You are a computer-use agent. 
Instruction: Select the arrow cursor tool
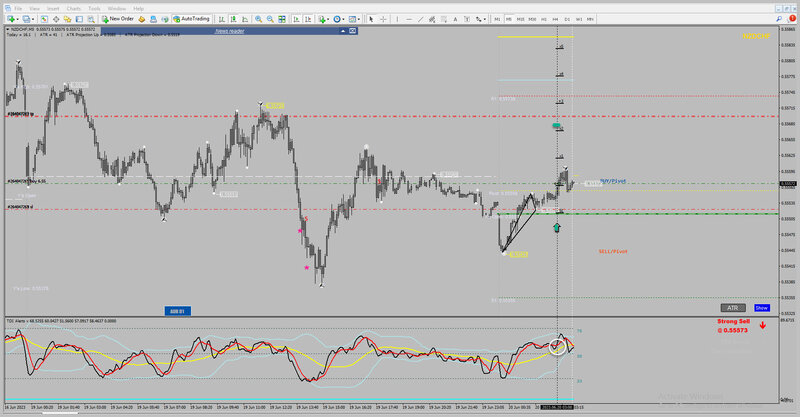click(371, 19)
